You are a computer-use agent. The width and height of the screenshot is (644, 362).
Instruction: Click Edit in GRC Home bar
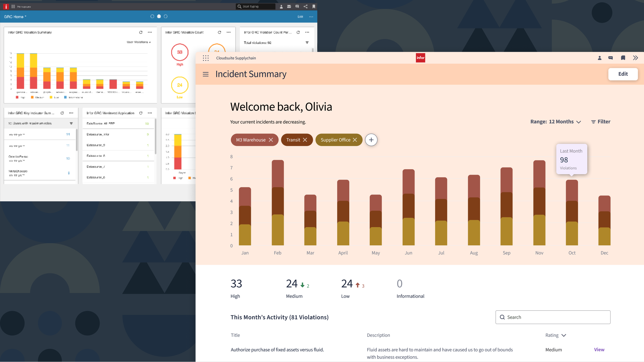point(300,17)
